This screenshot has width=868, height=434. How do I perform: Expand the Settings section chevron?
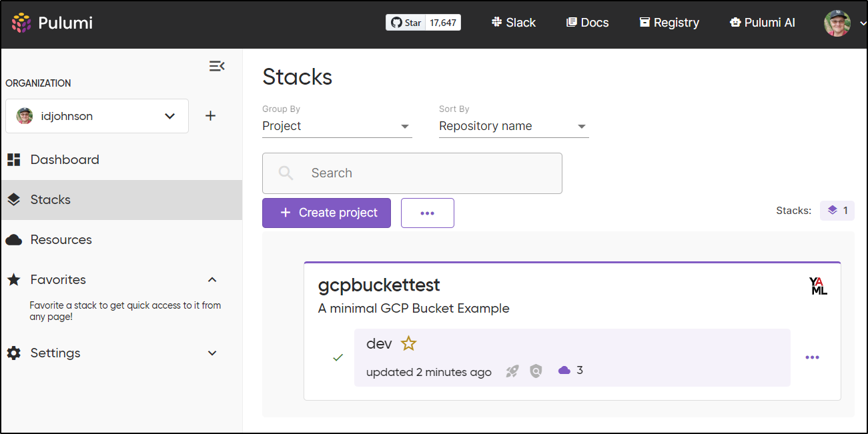click(212, 353)
